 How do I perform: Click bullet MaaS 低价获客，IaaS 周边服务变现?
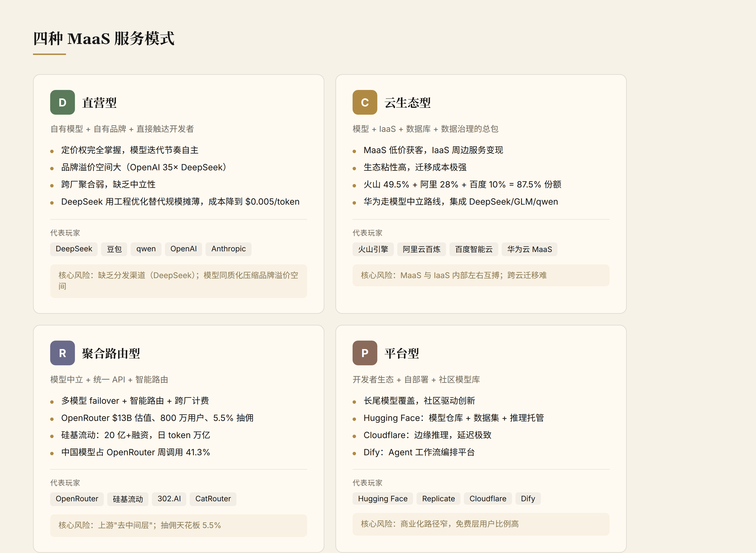[433, 150]
